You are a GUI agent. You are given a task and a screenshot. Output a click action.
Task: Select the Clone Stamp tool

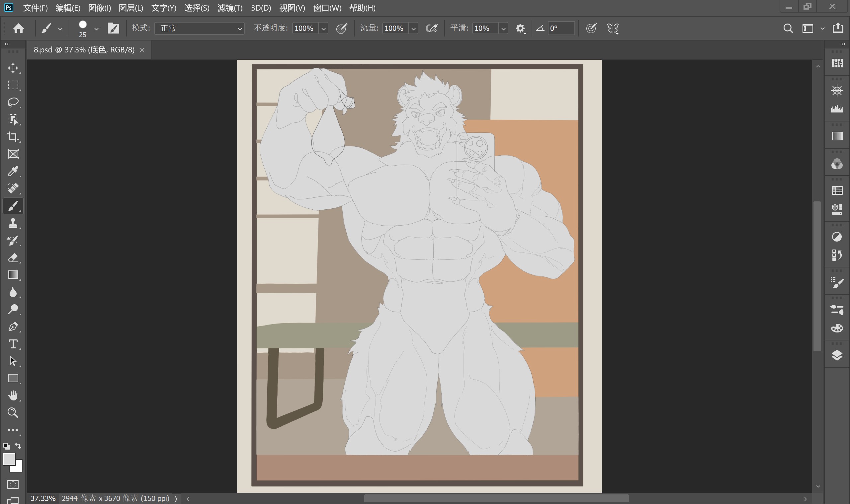(13, 223)
